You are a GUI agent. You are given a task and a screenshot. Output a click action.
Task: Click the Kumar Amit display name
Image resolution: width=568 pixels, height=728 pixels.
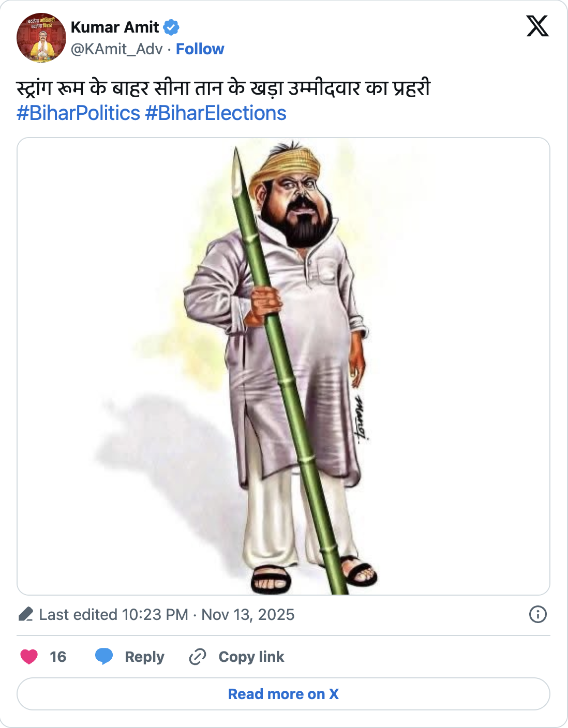(115, 28)
